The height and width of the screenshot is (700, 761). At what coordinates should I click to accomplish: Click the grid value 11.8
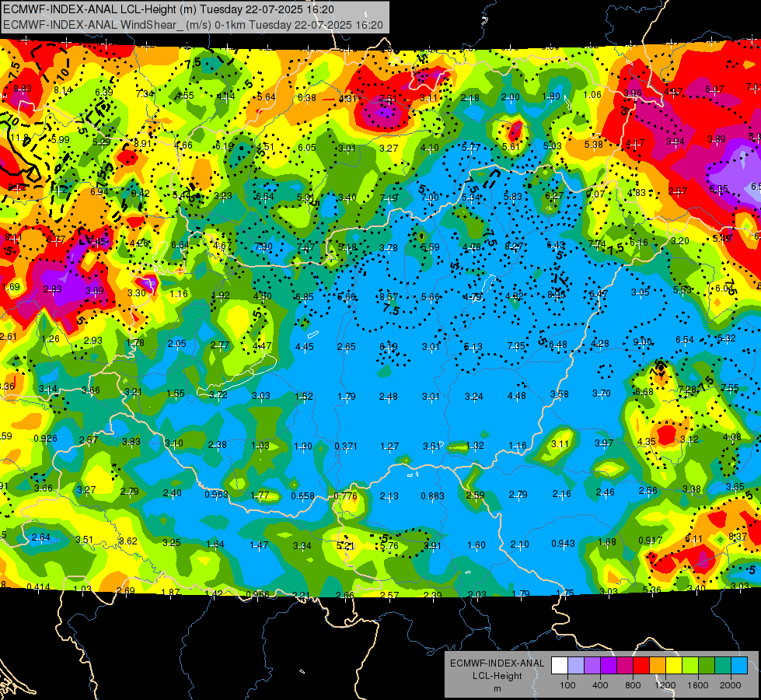pyautogui.click(x=19, y=138)
